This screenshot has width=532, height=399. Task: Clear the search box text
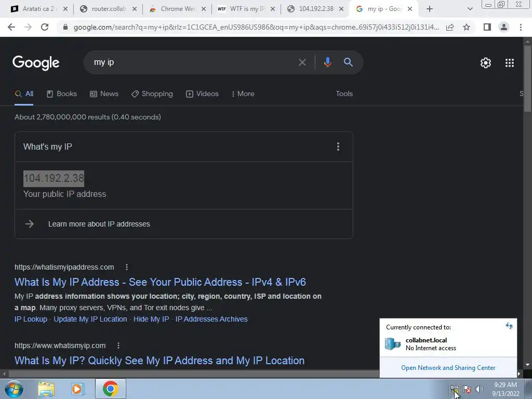302,62
